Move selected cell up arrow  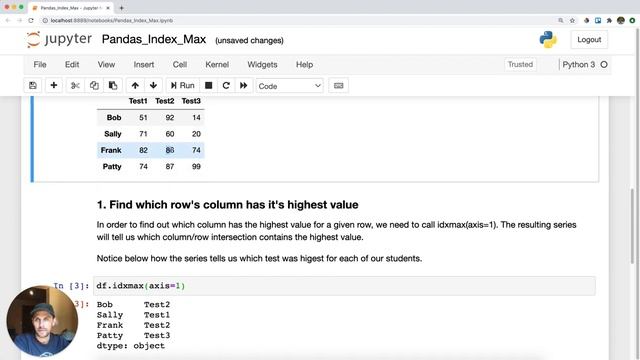[135, 85]
